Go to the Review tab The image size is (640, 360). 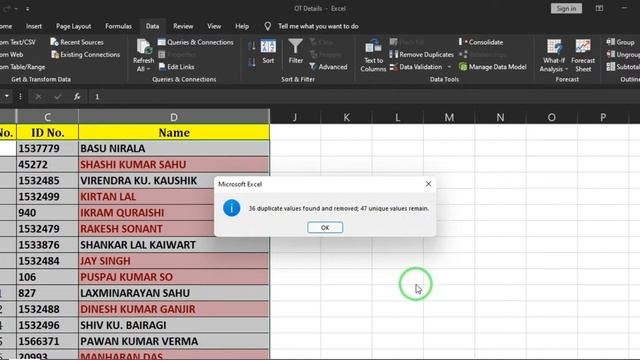[183, 26]
